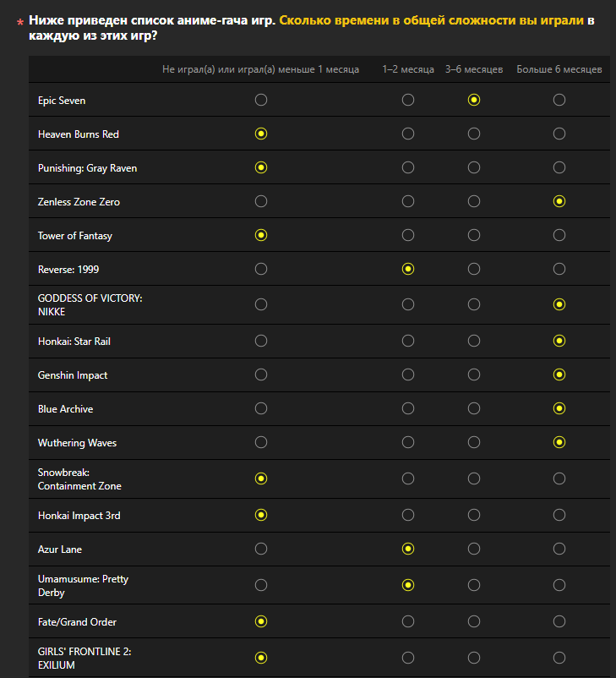Choose 'Больше 6 месяцев' for Umamusume: Pretty Derby
The height and width of the screenshot is (678, 616).
pyautogui.click(x=559, y=585)
